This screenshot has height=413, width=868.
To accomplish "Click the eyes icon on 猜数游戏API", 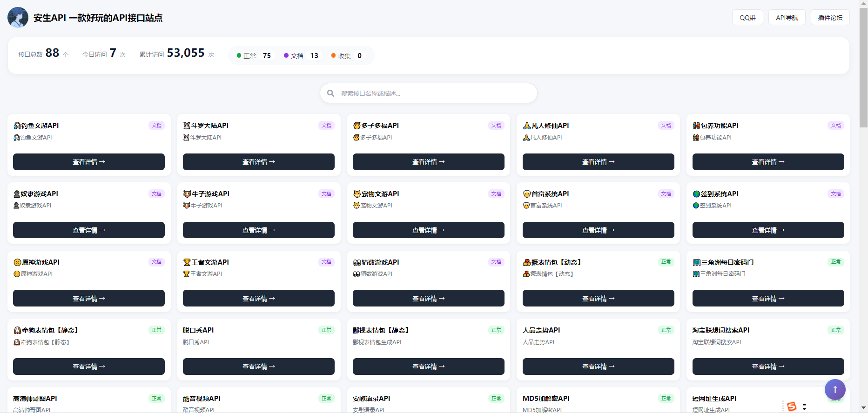I will pos(357,262).
